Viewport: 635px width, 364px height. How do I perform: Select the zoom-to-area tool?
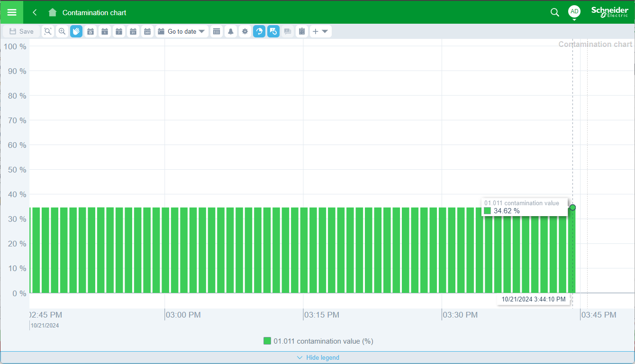[48, 31]
